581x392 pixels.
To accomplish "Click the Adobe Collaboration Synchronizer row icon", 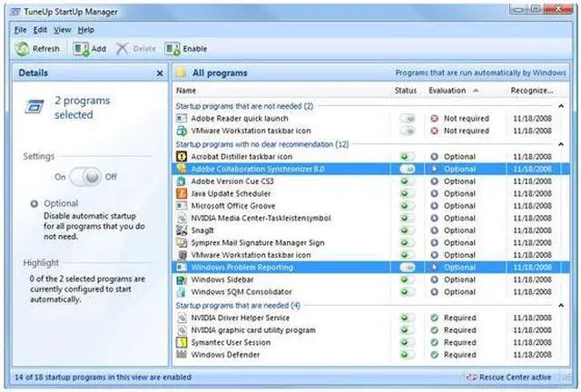I will [x=182, y=169].
